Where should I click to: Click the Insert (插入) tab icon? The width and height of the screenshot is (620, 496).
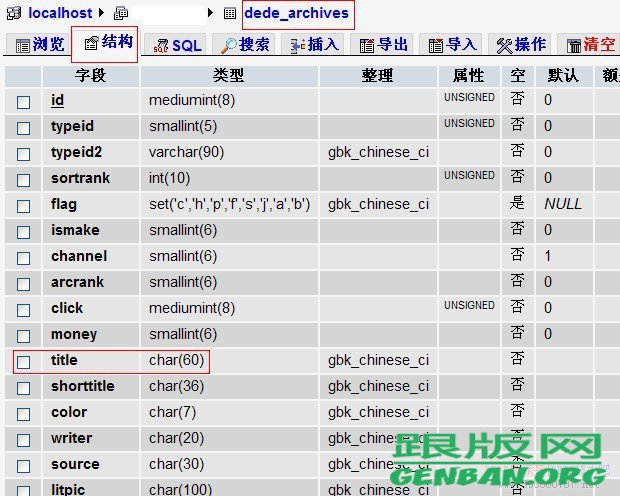click(x=296, y=45)
